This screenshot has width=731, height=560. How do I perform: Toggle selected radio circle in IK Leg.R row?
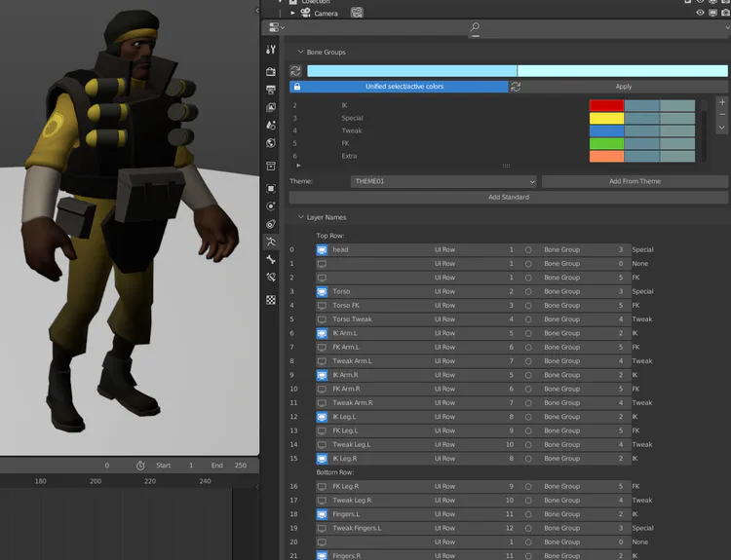point(528,459)
